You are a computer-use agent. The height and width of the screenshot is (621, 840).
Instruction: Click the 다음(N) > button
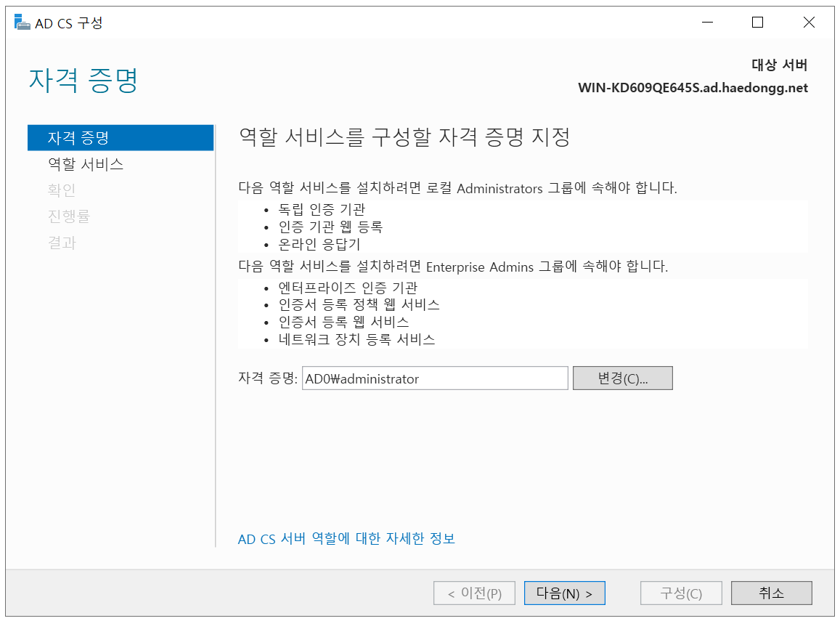(x=565, y=593)
